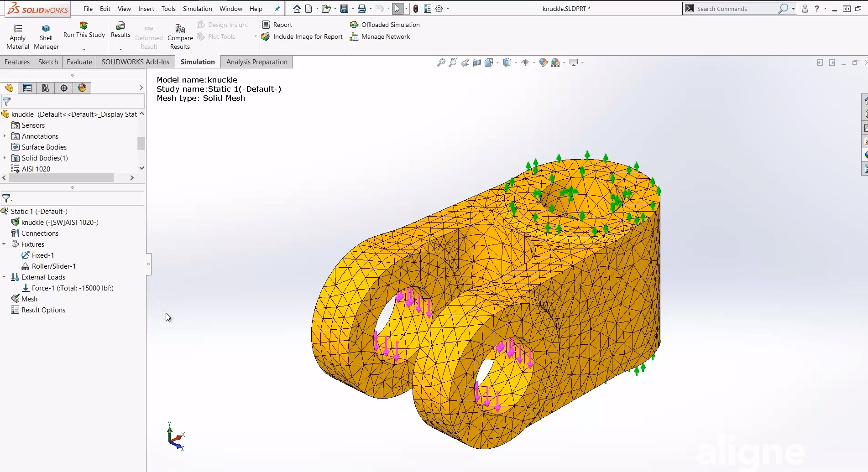Open the Simulation menu in menu bar
This screenshot has width=868, height=472.
pyautogui.click(x=197, y=9)
